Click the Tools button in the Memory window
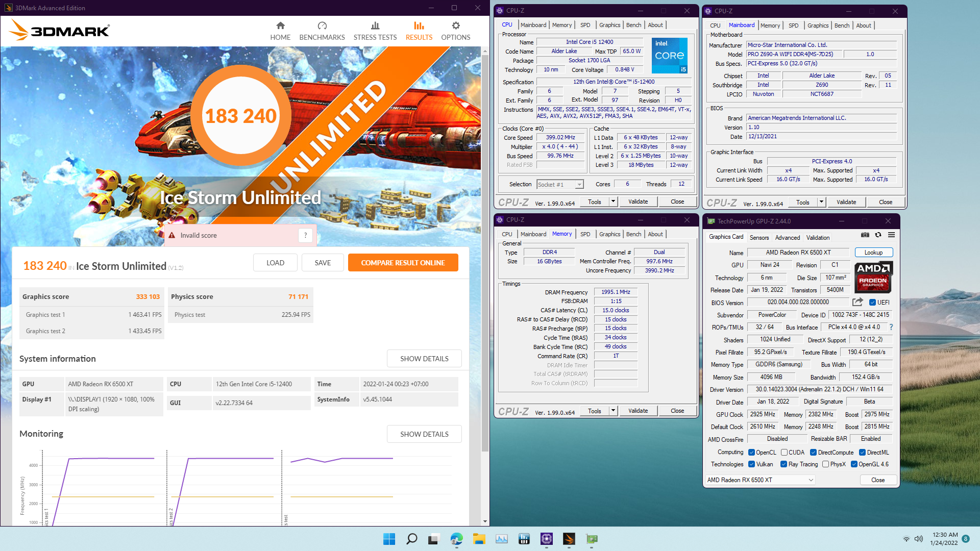 (594, 411)
